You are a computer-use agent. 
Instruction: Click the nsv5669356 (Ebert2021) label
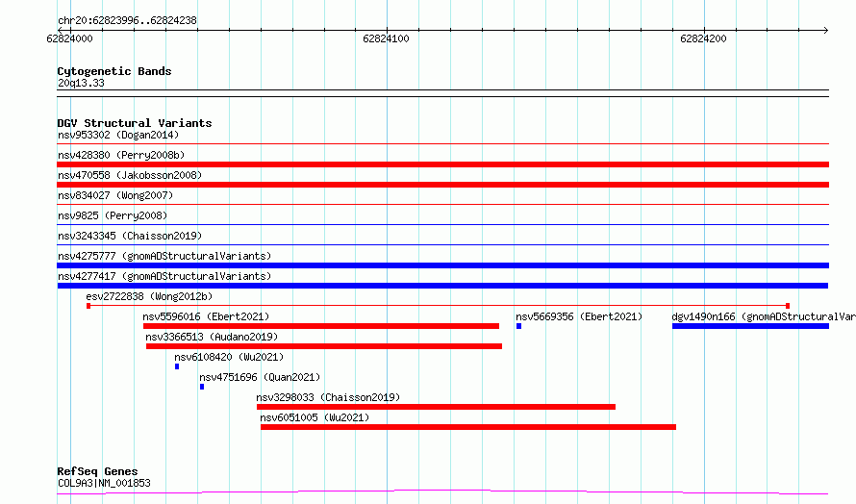pos(579,316)
